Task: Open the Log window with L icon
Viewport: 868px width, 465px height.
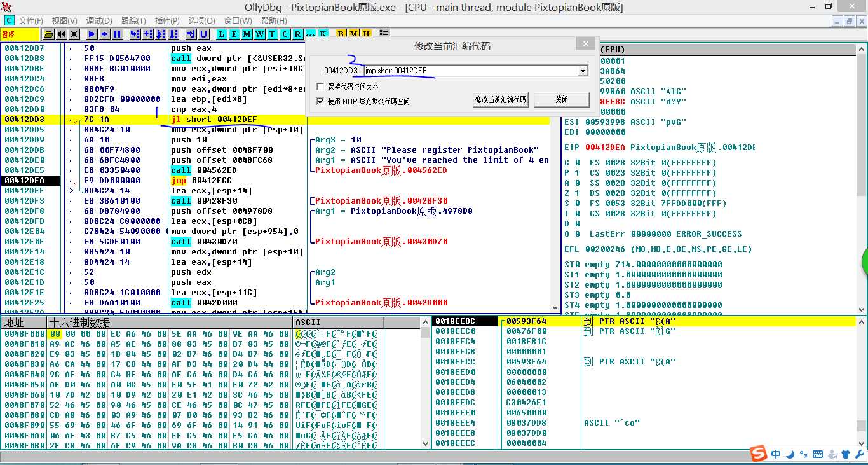Action: click(x=221, y=34)
